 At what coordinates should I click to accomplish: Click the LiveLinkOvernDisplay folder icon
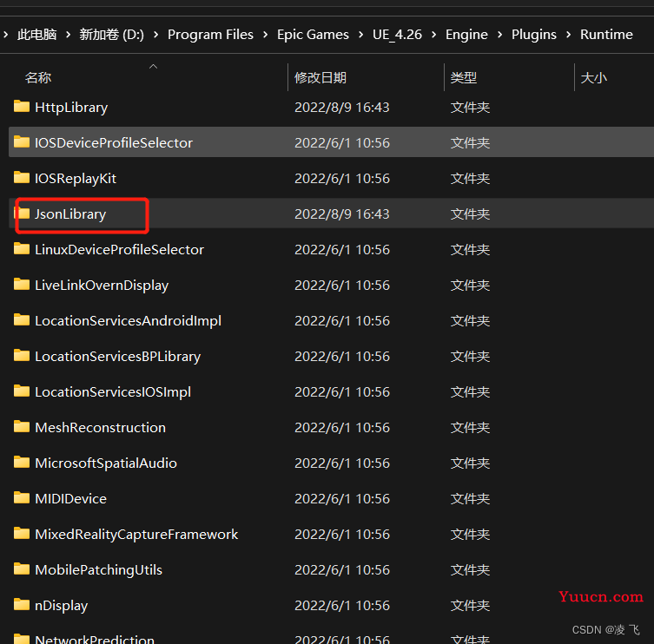click(x=22, y=285)
